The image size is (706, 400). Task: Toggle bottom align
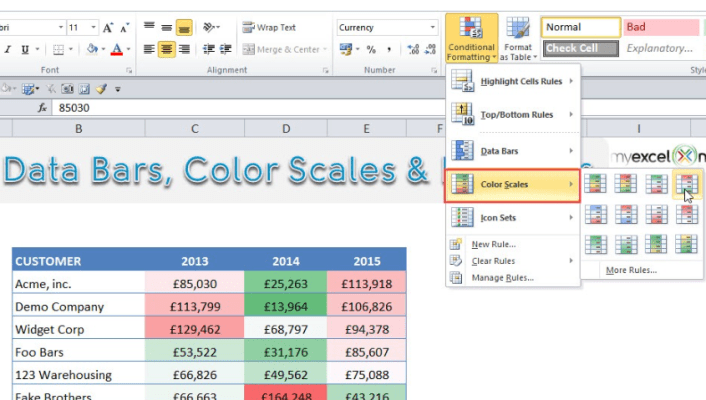click(x=184, y=28)
